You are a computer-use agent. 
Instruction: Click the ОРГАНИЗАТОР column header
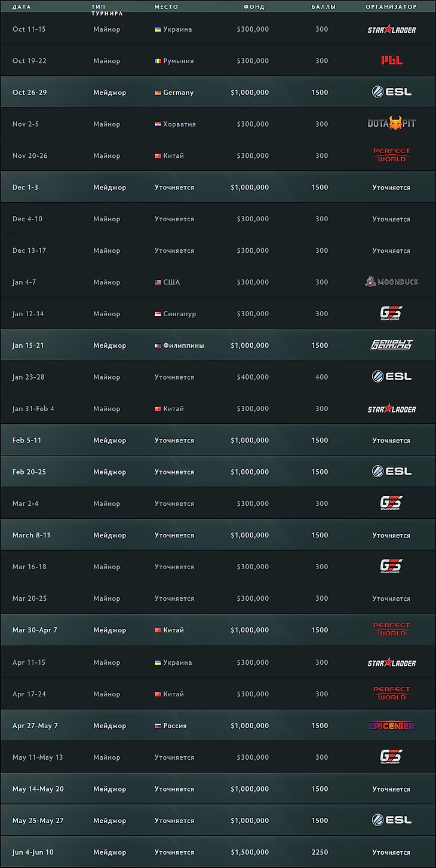(x=391, y=7)
